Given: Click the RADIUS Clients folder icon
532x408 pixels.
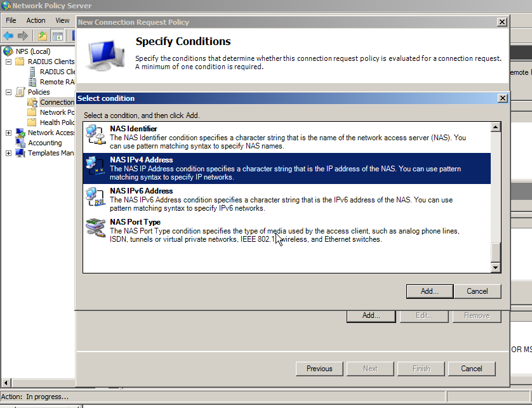Looking at the screenshot, I should [21, 61].
